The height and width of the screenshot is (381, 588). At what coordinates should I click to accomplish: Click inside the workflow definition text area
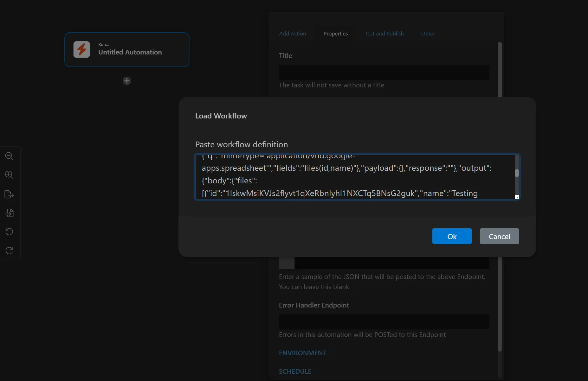coord(354,177)
